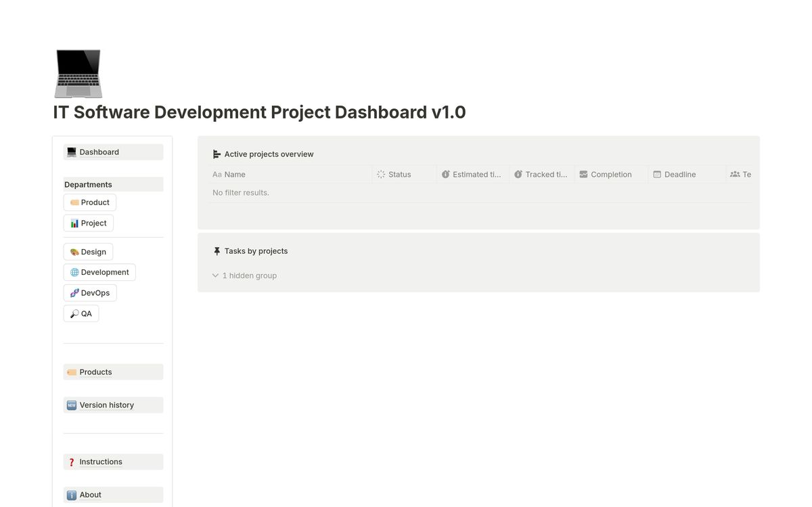Viewport: 812px width, 507px height.
Task: Click the Tracked time column clock icon
Action: pyautogui.click(x=518, y=175)
